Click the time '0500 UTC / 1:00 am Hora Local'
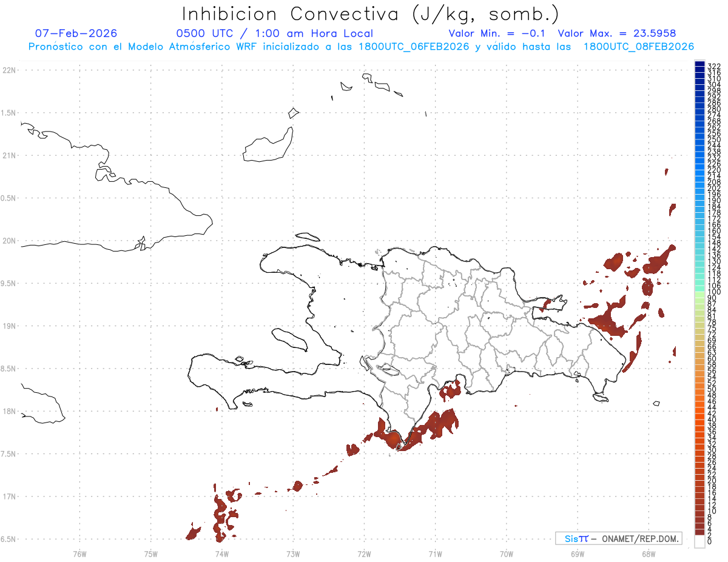The image size is (728, 562). 274,33
